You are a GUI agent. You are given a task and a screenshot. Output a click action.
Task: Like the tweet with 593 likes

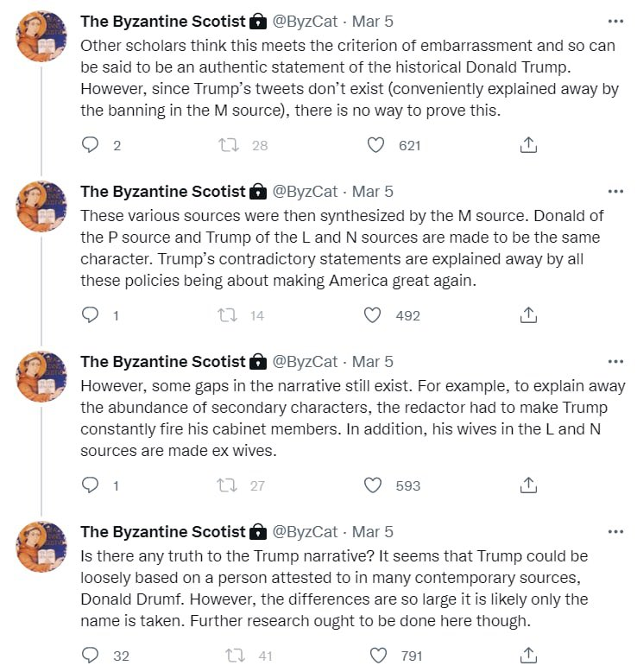point(372,485)
